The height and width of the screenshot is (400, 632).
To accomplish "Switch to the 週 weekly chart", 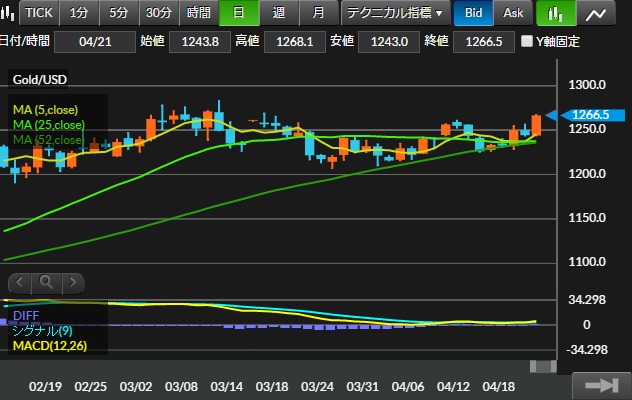I will [x=279, y=12].
